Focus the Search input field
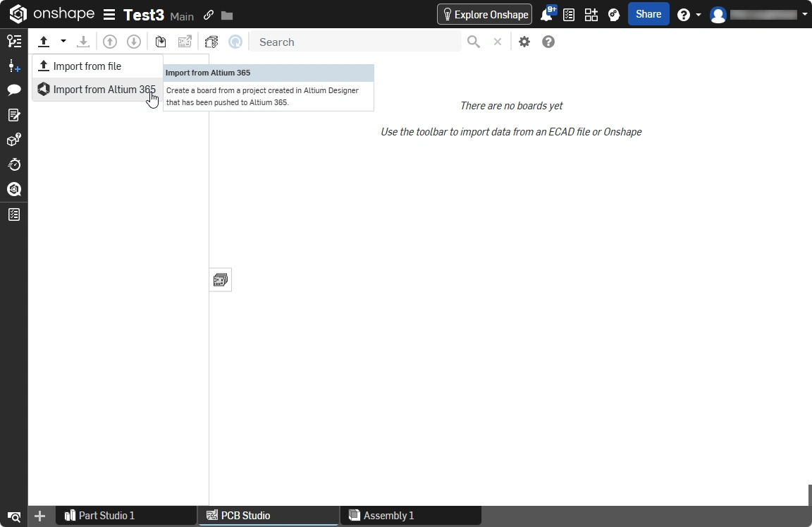Image resolution: width=812 pixels, height=527 pixels. pyautogui.click(x=356, y=42)
